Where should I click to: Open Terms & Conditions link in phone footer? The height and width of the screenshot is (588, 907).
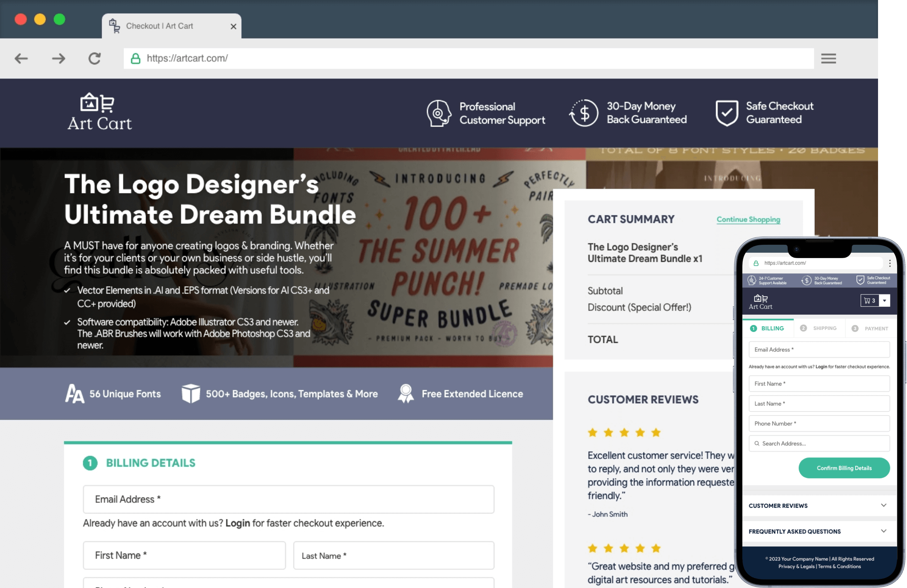point(839,566)
